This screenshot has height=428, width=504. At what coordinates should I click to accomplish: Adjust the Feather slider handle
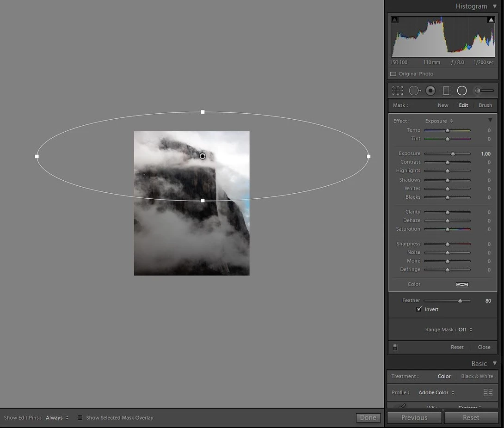(460, 301)
